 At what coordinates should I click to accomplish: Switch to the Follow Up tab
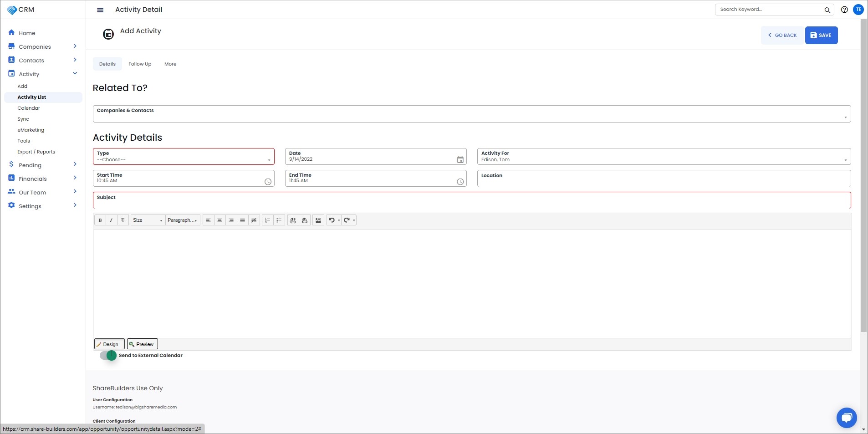click(140, 64)
